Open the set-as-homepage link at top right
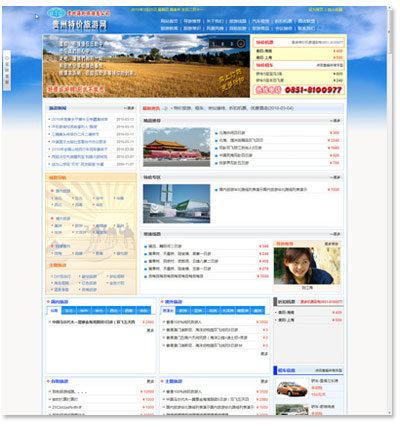 (315, 10)
